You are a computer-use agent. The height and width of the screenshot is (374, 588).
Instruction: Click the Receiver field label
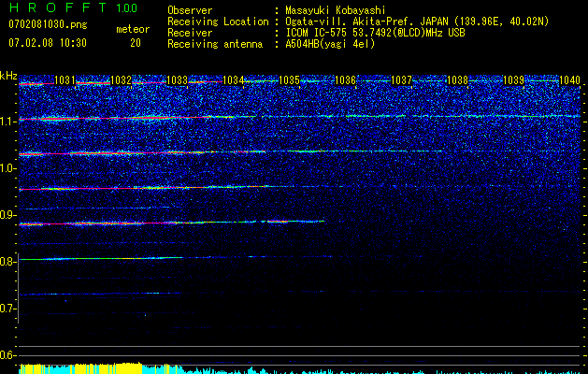coord(190,33)
